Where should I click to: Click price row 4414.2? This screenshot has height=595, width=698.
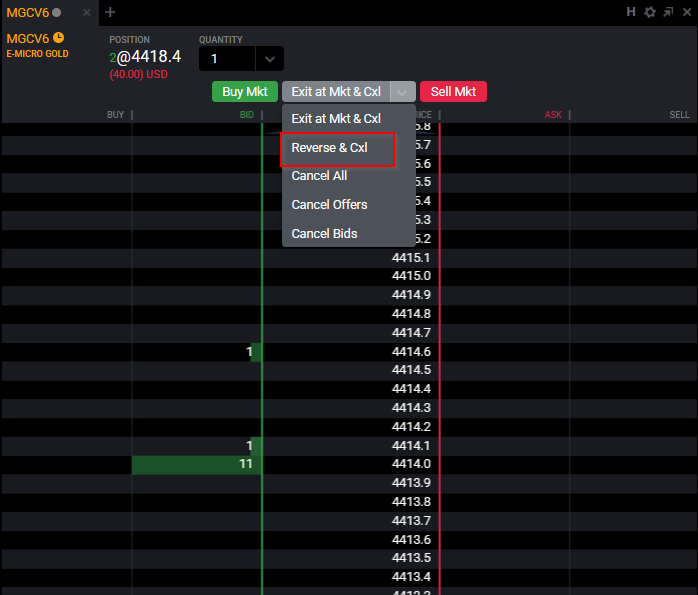point(351,427)
